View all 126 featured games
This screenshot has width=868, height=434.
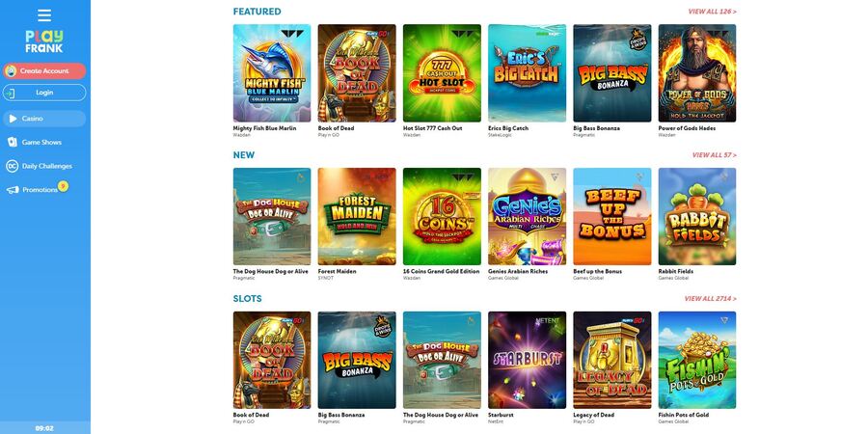(x=712, y=11)
